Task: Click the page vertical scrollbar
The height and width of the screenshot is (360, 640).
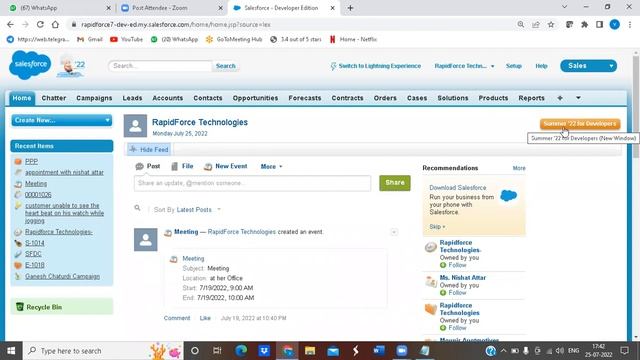Action: click(x=636, y=106)
